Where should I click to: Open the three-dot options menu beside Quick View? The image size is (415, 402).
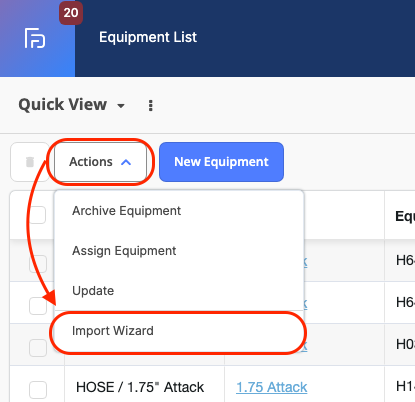(151, 105)
